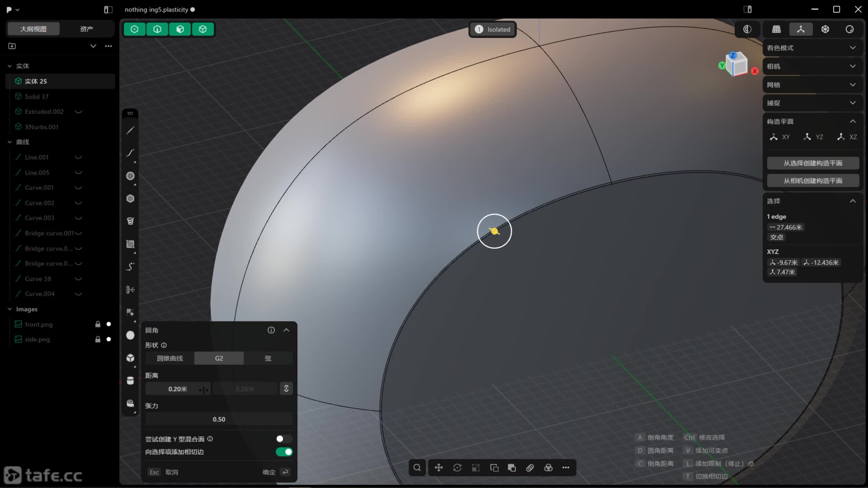Click the XY construction plane button
The height and width of the screenshot is (488, 868).
pyautogui.click(x=780, y=137)
